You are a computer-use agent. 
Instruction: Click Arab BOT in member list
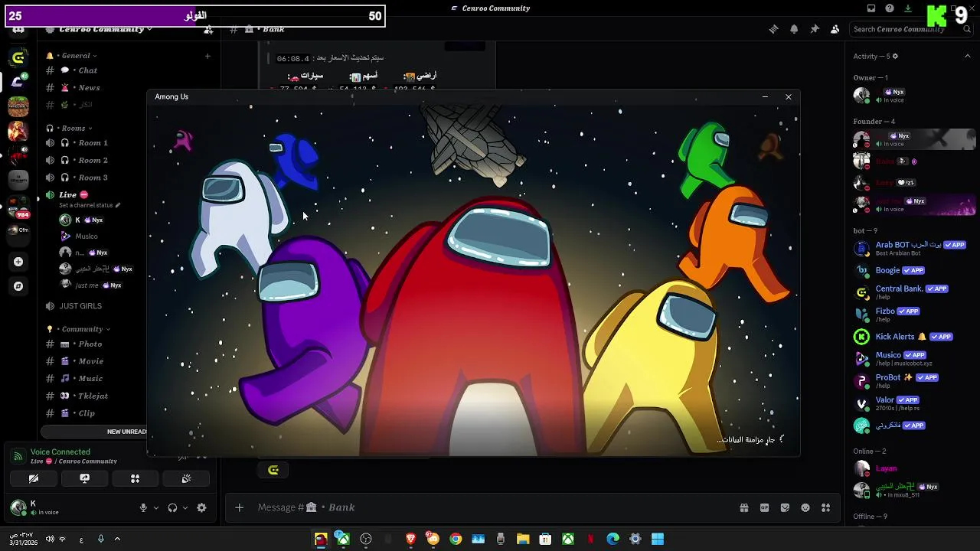911,249
